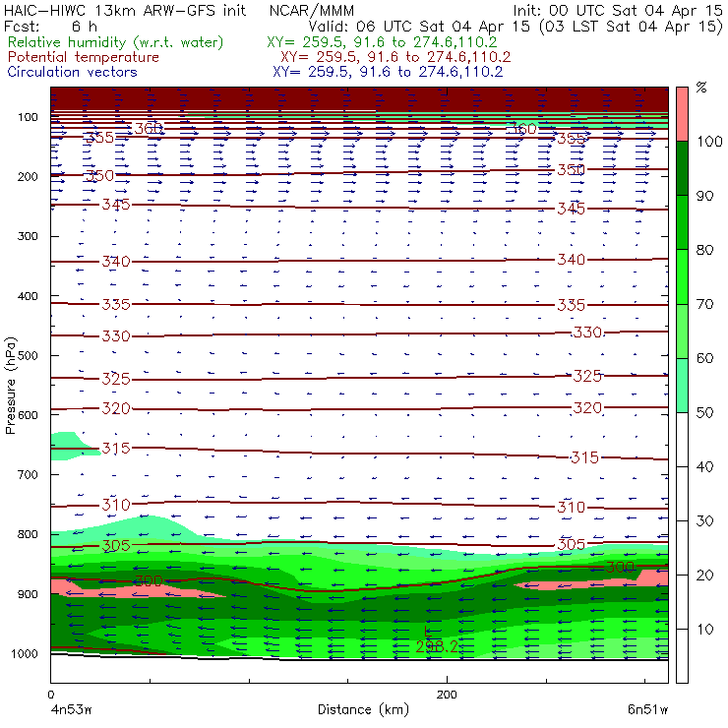Click the white 40–50% colorbar segment
The height and width of the screenshot is (728, 728).
pos(682,439)
